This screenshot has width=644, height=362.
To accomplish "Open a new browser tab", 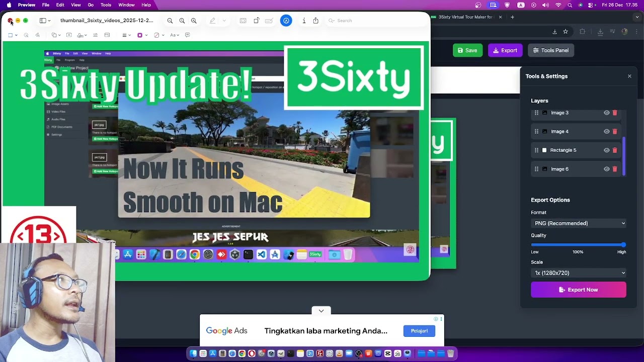I will coord(512,17).
